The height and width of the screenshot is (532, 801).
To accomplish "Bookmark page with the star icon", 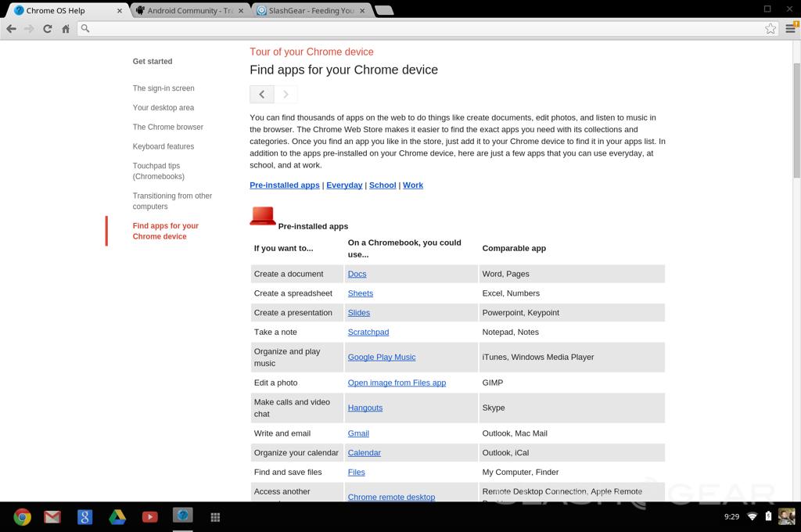I will click(770, 29).
